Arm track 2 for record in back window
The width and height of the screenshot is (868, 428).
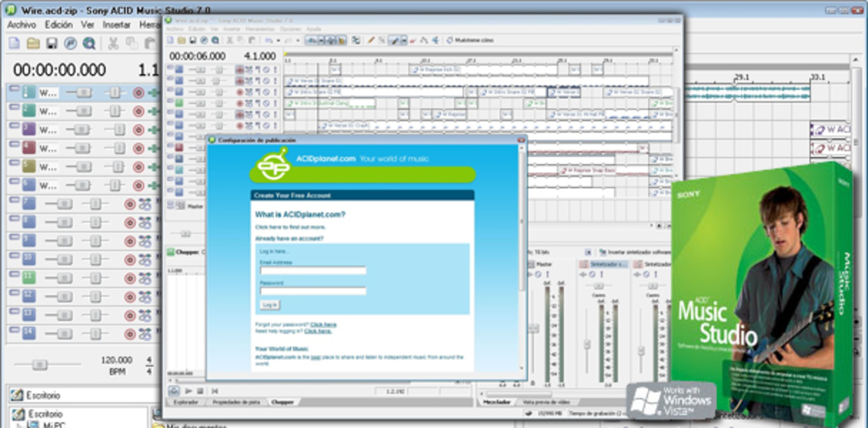tap(139, 111)
